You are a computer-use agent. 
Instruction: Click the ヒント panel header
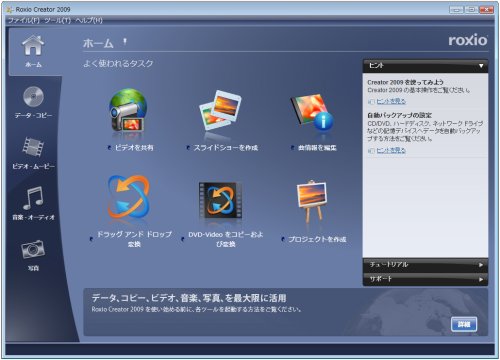pyautogui.click(x=425, y=66)
